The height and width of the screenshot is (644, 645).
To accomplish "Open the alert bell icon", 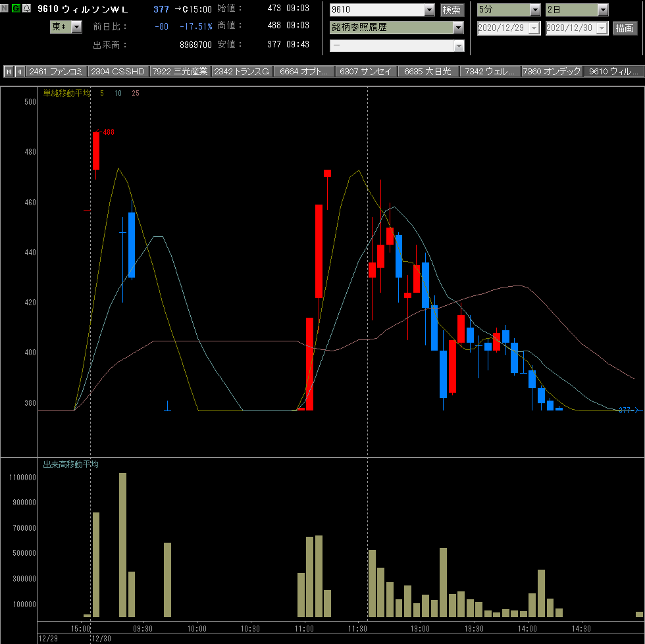I will click(26, 8).
